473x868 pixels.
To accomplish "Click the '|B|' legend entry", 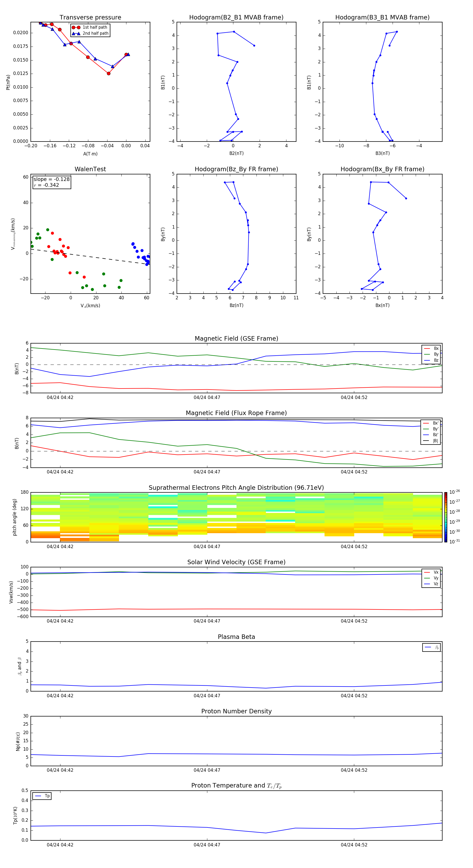I will click(x=431, y=441).
